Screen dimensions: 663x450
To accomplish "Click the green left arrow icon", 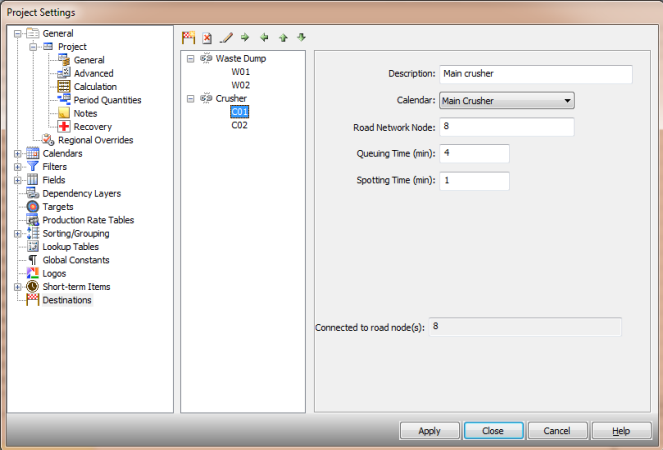I will point(264,38).
